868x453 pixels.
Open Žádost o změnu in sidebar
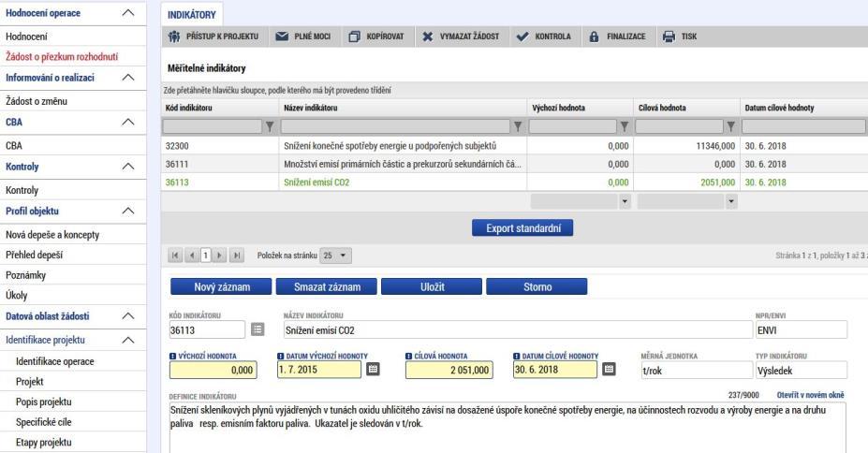coord(37,101)
